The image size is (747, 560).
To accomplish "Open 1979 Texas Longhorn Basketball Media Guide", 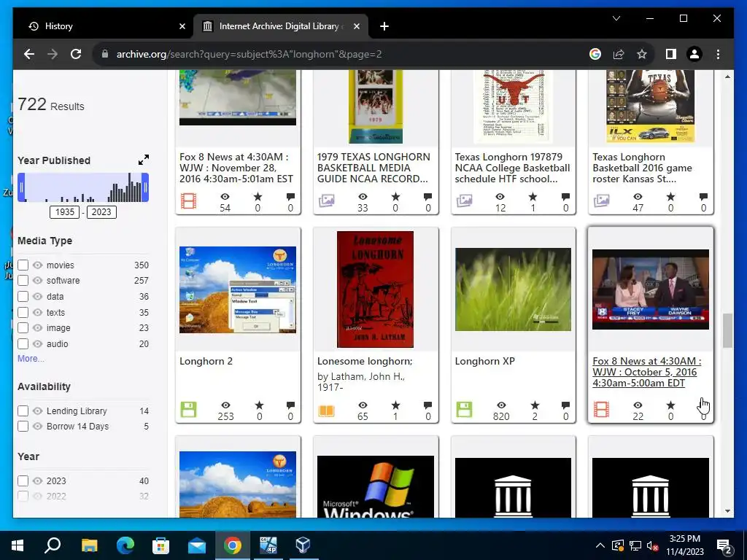I will click(x=373, y=168).
